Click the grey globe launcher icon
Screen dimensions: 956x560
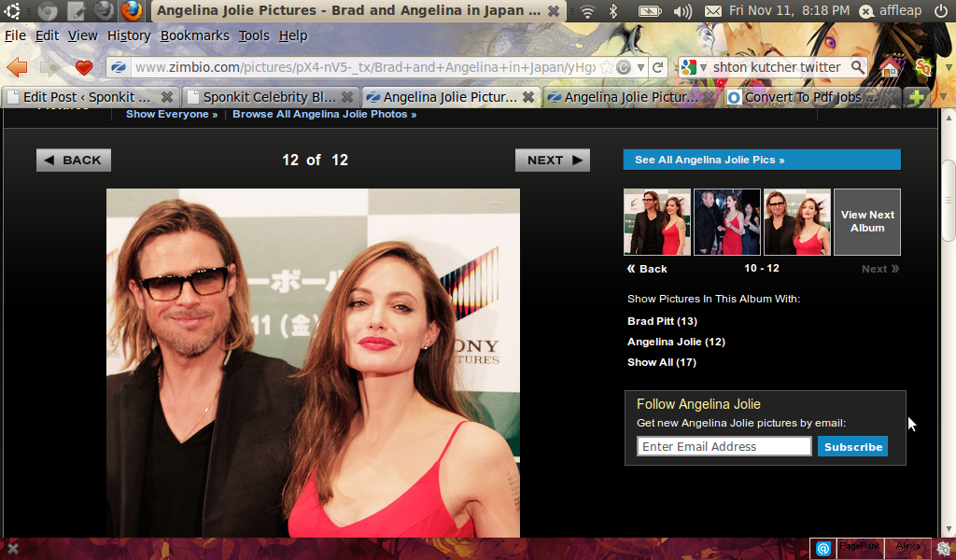click(105, 9)
